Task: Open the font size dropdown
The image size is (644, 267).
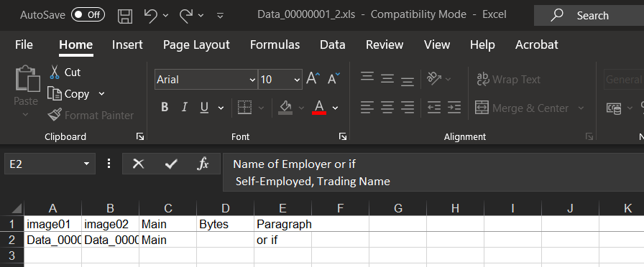Action: (297, 80)
